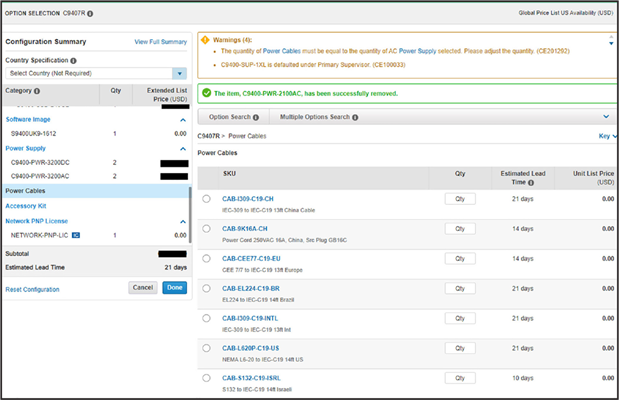Click Qty field for CAB-I309-C19-INTL
The height and width of the screenshot is (400, 619).
460,318
